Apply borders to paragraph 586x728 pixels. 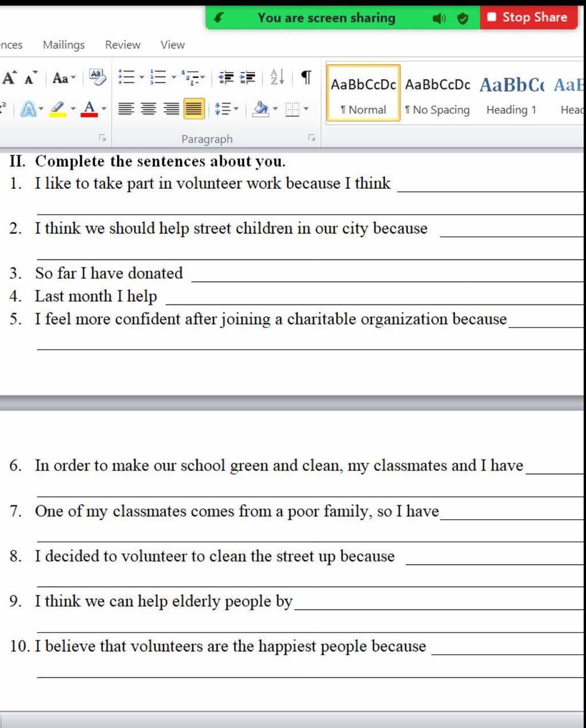pyautogui.click(x=292, y=108)
